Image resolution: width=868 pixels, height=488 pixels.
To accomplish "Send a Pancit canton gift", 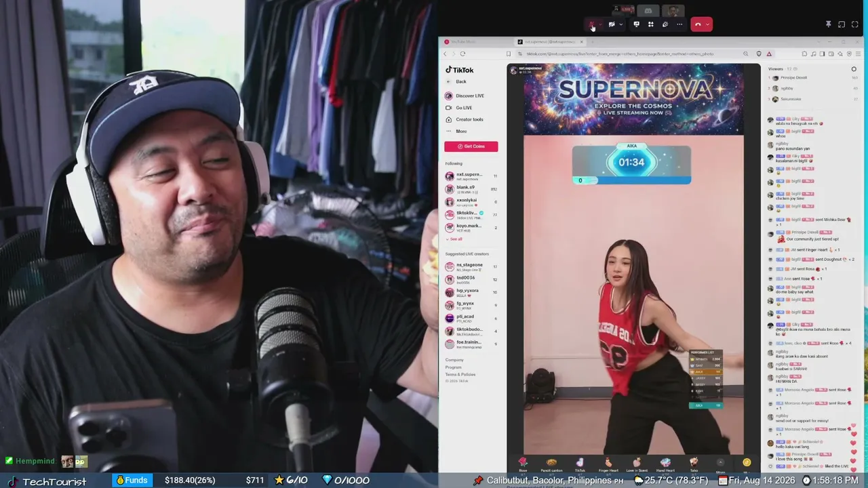I will 551,465.
